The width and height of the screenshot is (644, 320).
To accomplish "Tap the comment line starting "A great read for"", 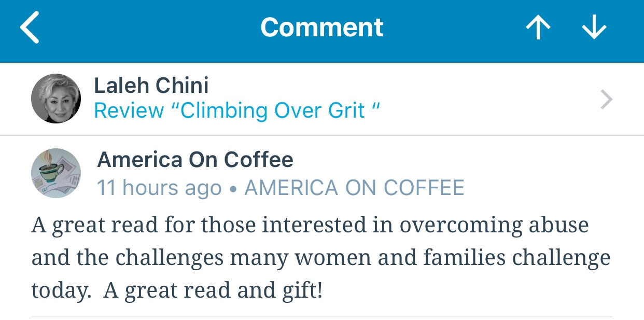I will [x=310, y=225].
